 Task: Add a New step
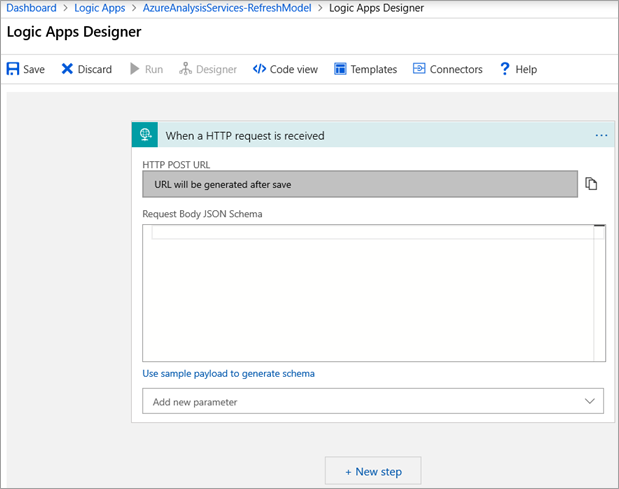click(372, 471)
